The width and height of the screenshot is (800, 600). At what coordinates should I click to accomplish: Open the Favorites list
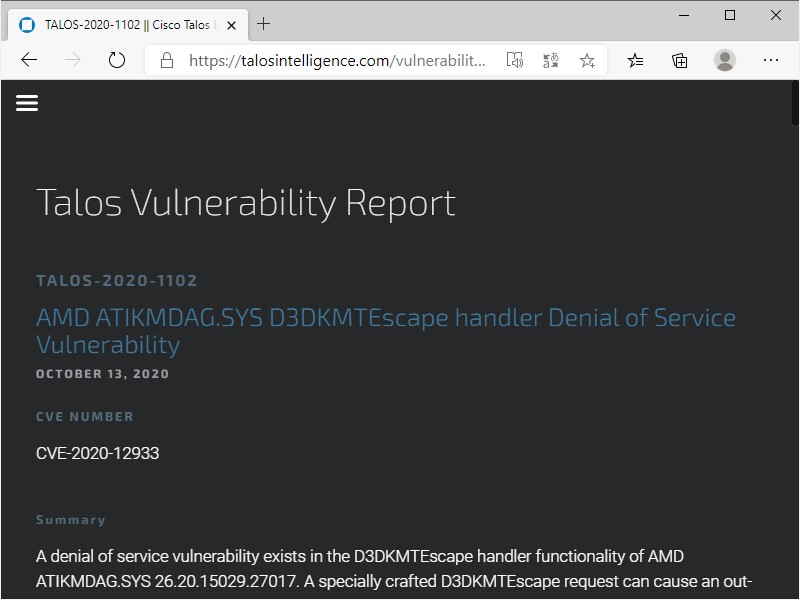point(635,60)
